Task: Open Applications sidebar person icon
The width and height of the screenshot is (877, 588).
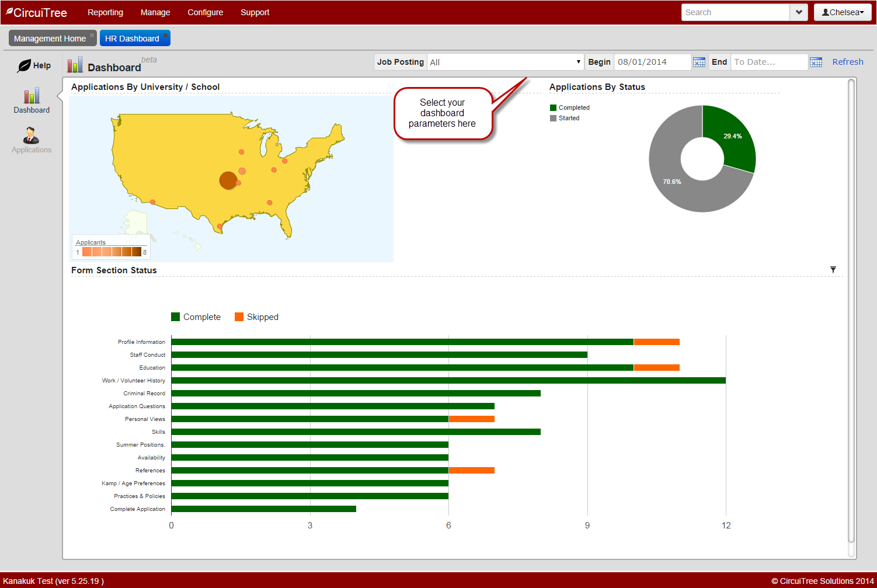Action: click(x=31, y=136)
